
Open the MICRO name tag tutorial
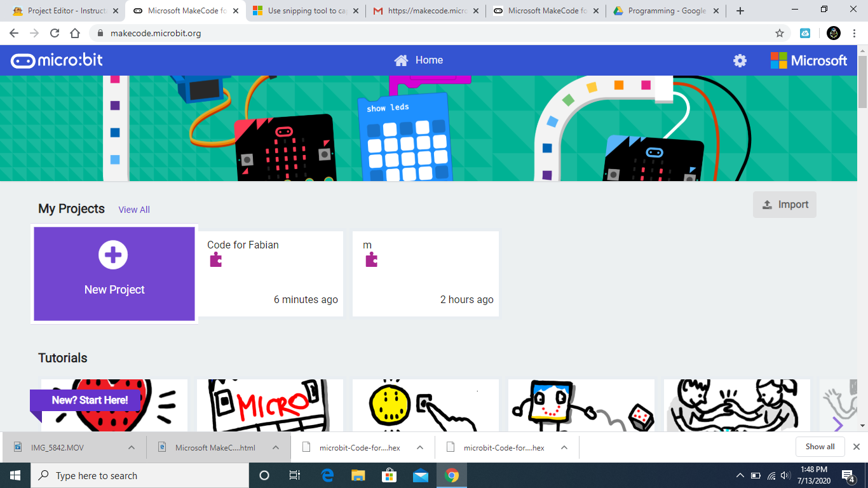click(x=270, y=405)
